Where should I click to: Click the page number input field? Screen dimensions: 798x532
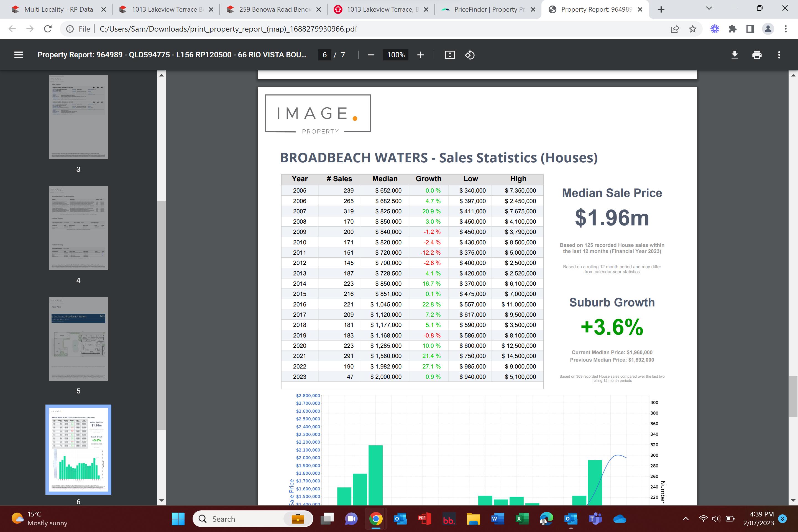pyautogui.click(x=324, y=55)
